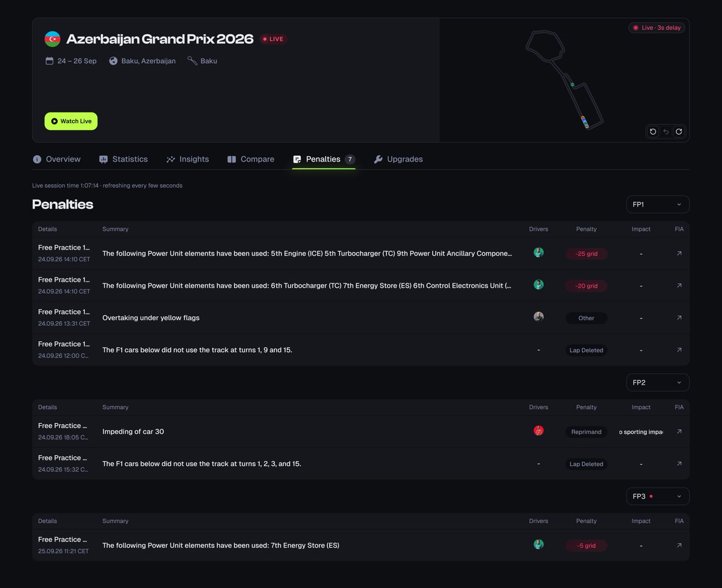Click the 'turns 1, 9 and 15' summary text
The width and height of the screenshot is (722, 588).
(x=197, y=350)
